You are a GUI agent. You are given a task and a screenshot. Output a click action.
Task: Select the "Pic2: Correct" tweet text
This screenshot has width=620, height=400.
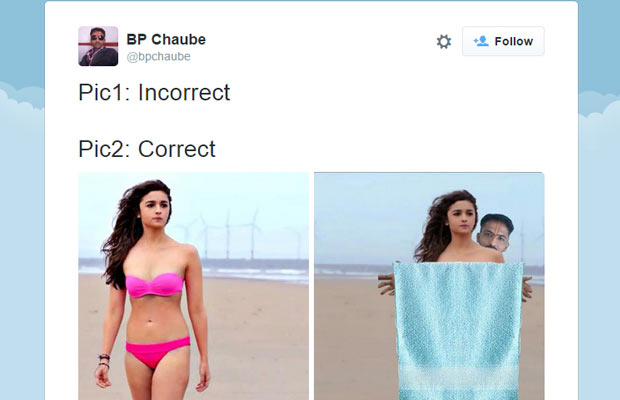pos(147,149)
